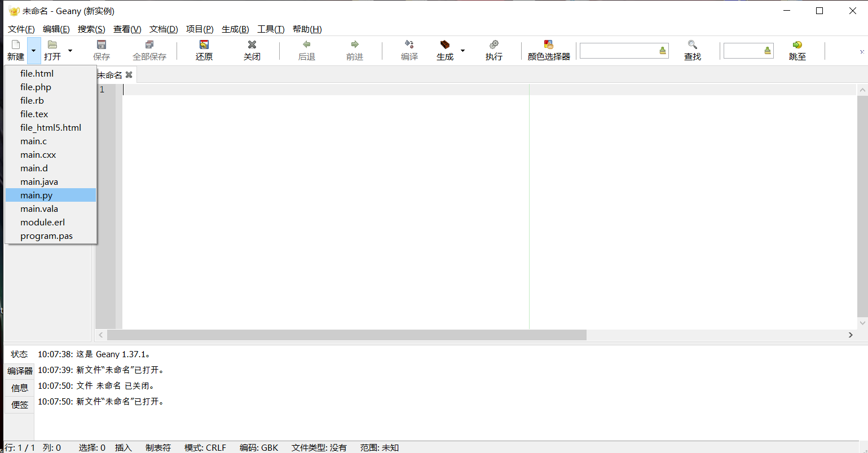This screenshot has height=453, width=868.
Task: Expand the Build (生成) dropdown arrow
Action: [462, 50]
